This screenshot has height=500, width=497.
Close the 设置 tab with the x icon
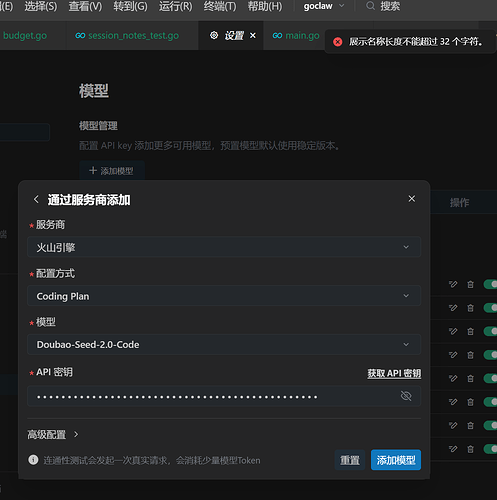click(x=253, y=35)
